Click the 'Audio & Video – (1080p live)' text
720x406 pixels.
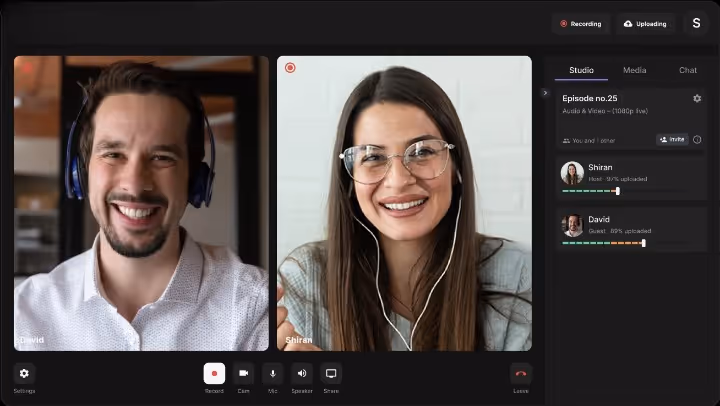pos(605,111)
